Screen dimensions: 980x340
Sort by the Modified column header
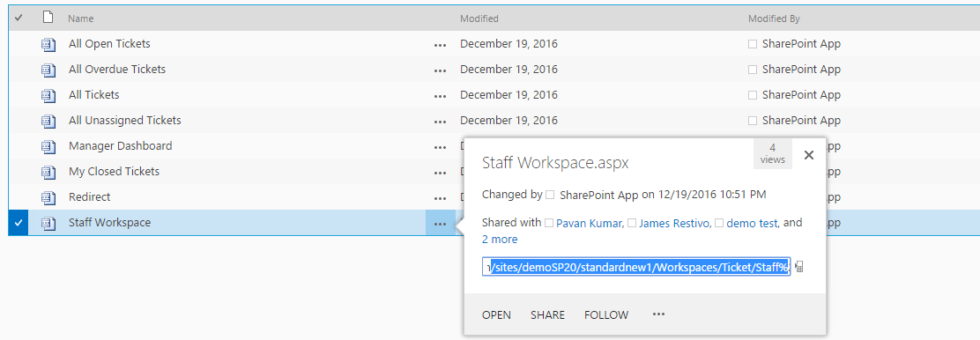[479, 18]
